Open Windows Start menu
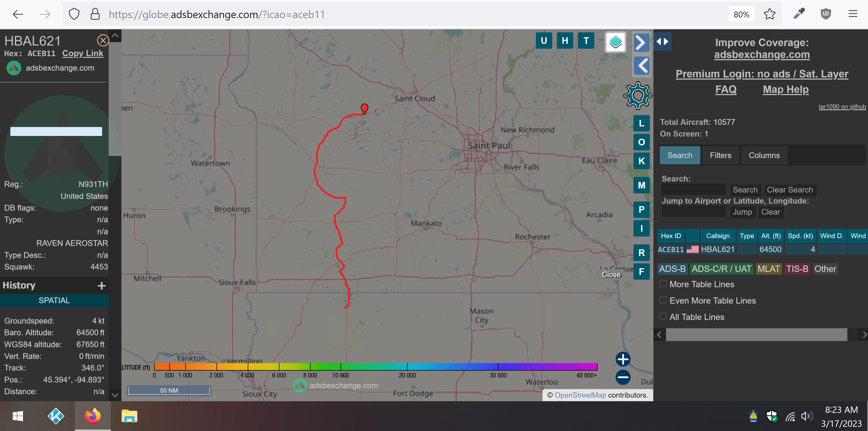Viewport: 868px width, 431px height. [17, 416]
